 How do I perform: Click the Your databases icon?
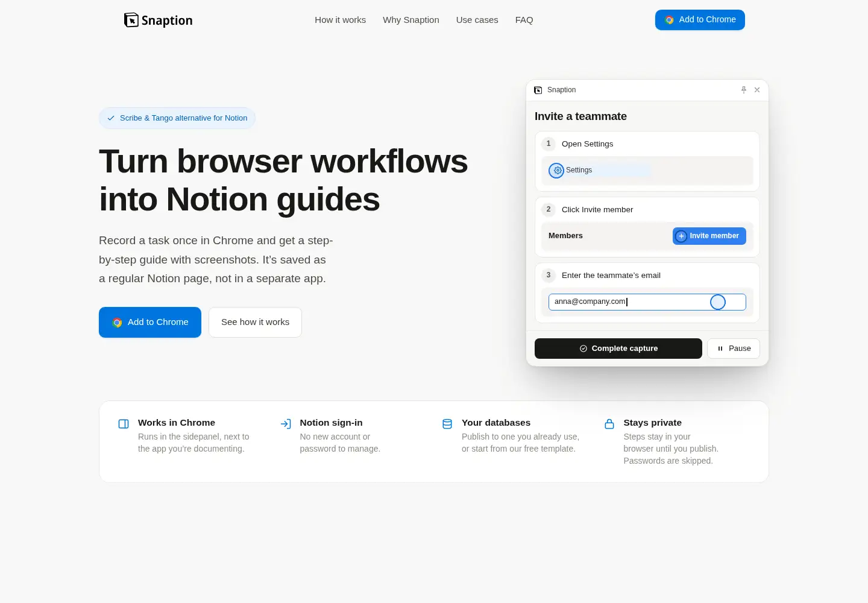[x=447, y=424]
